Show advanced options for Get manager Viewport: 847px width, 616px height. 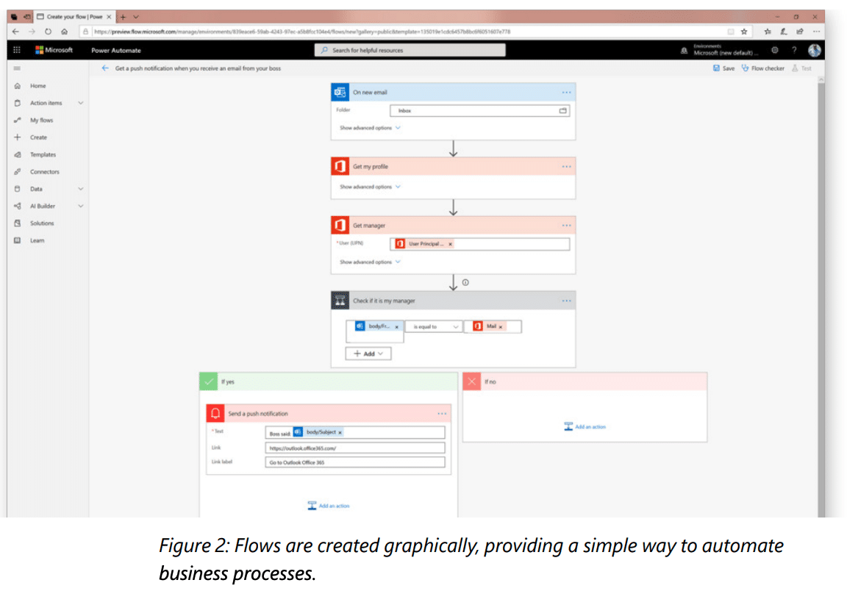[370, 262]
